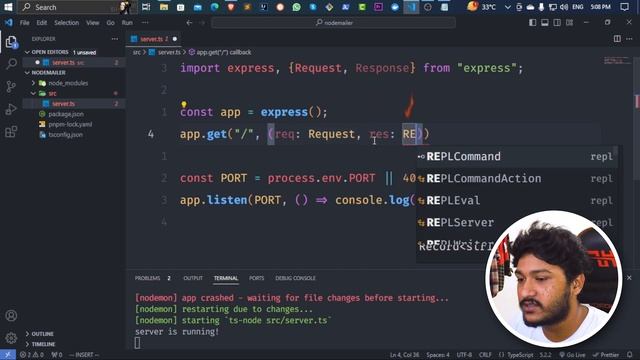This screenshot has width=640, height=360.
Task: Open the editor More Actions ellipsis
Action: (x=629, y=39)
